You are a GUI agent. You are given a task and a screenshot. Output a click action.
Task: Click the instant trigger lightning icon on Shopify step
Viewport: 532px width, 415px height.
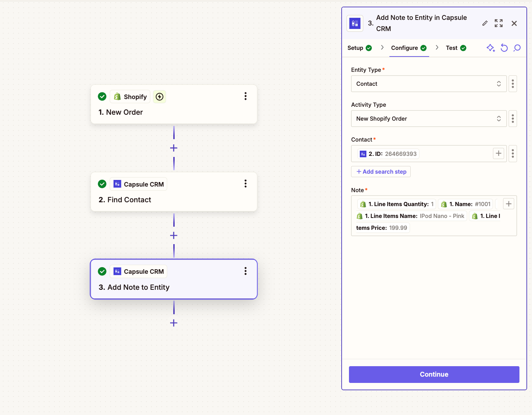(160, 97)
